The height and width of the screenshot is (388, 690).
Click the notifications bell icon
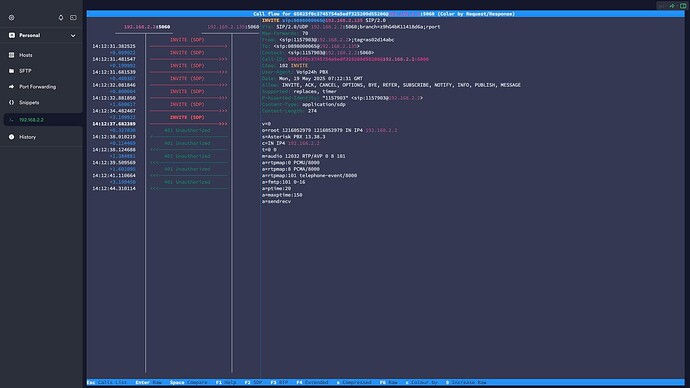[x=61, y=18]
